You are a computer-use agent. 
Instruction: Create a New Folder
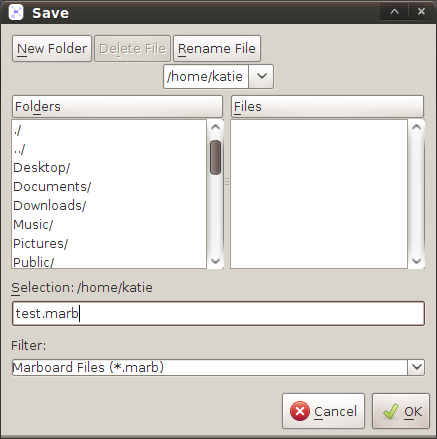[52, 49]
